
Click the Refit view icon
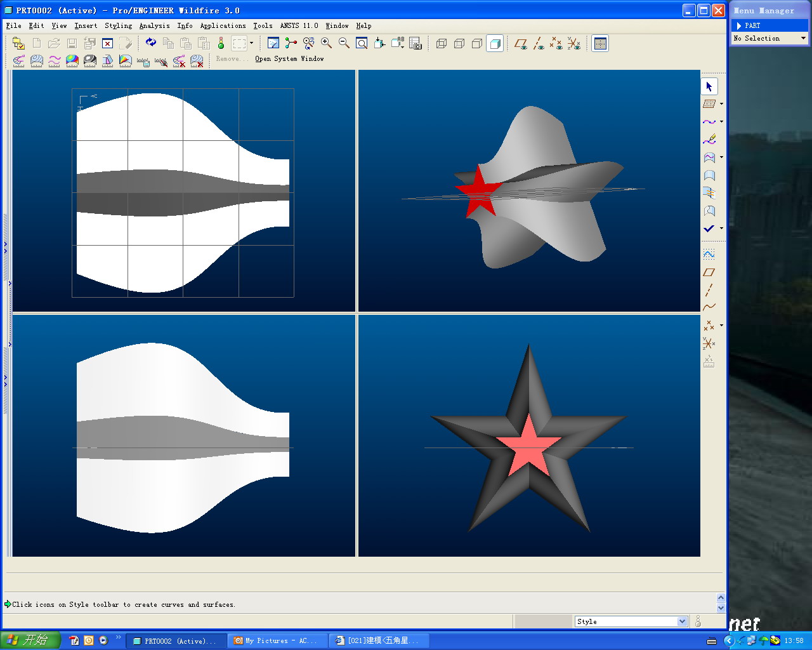point(362,43)
